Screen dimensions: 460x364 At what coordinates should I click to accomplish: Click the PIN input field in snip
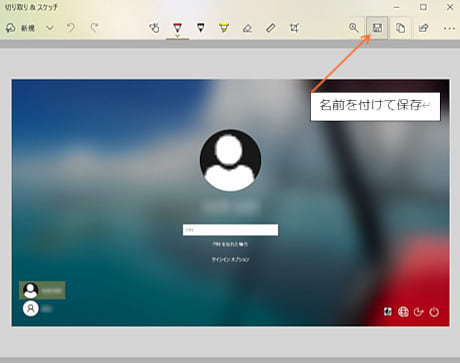pos(230,230)
